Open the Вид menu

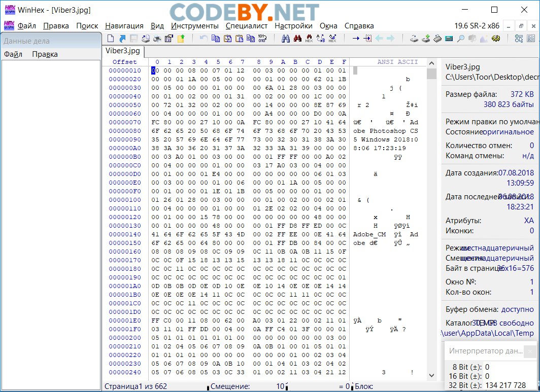(x=157, y=26)
